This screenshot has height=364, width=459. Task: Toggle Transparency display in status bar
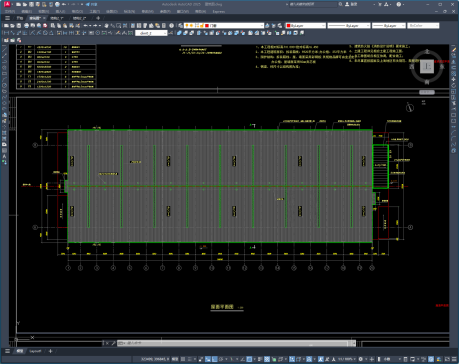coord(267,359)
